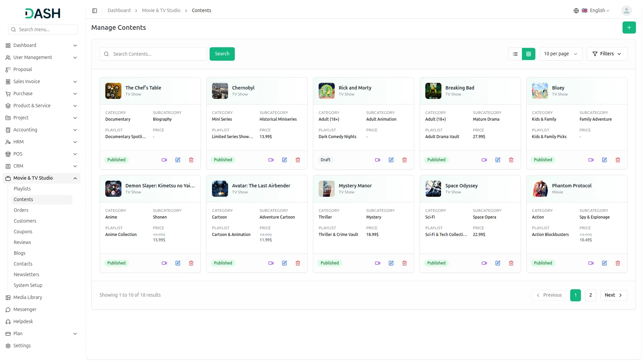Click the green Search button
This screenshot has width=644, height=362.
[x=222, y=54]
